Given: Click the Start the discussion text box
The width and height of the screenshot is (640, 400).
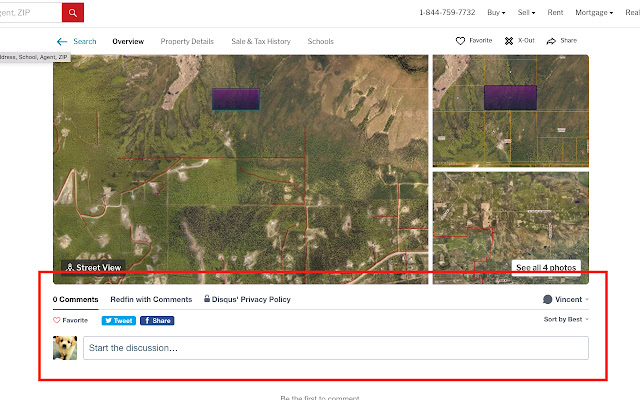Looking at the screenshot, I should (336, 348).
